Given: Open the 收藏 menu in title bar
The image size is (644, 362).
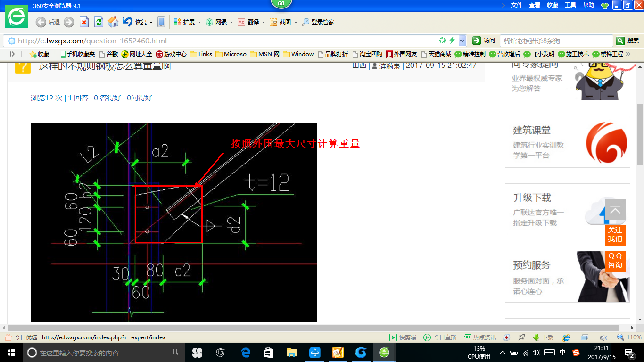Looking at the screenshot, I should point(553,5).
